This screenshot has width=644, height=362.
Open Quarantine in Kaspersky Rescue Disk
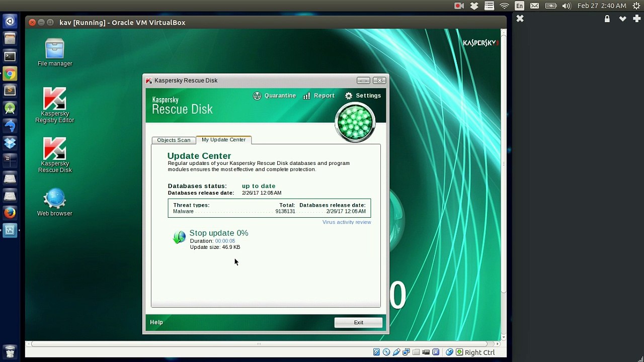274,96
